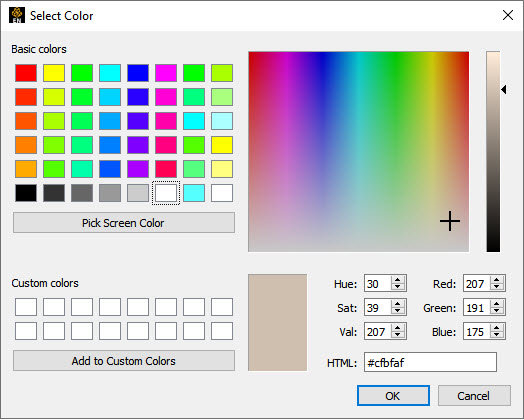524x420 pixels.
Task: Click into the Hue field showing 30
Action: 378,284
